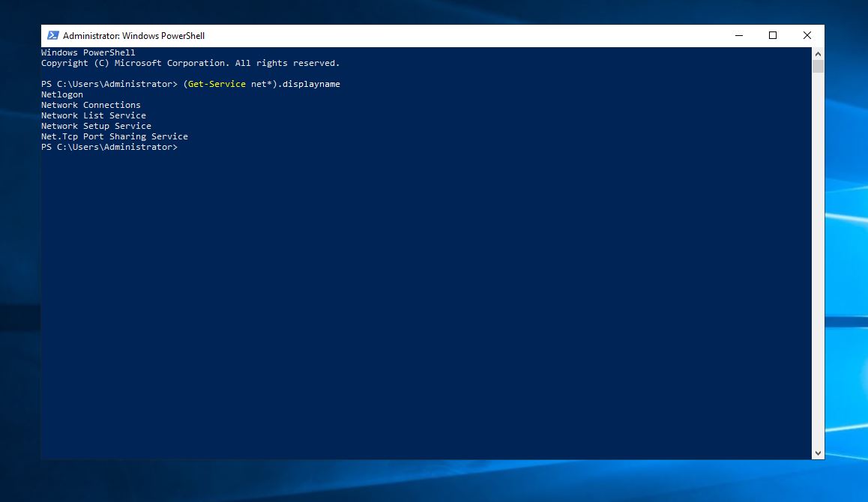Click the active PS prompt line
This screenshot has width=868, height=502.
click(x=109, y=147)
